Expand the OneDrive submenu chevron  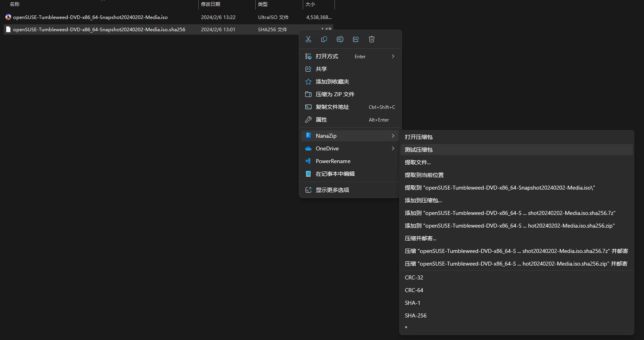pos(393,148)
